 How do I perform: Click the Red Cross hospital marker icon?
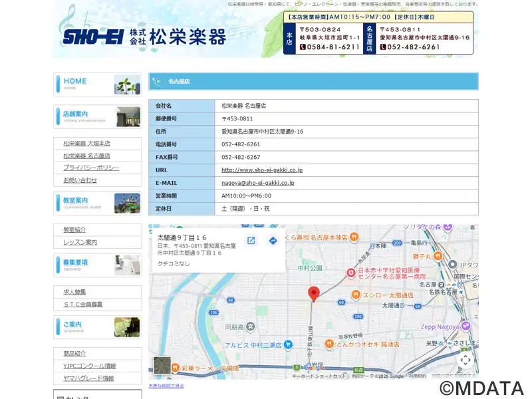point(351,273)
